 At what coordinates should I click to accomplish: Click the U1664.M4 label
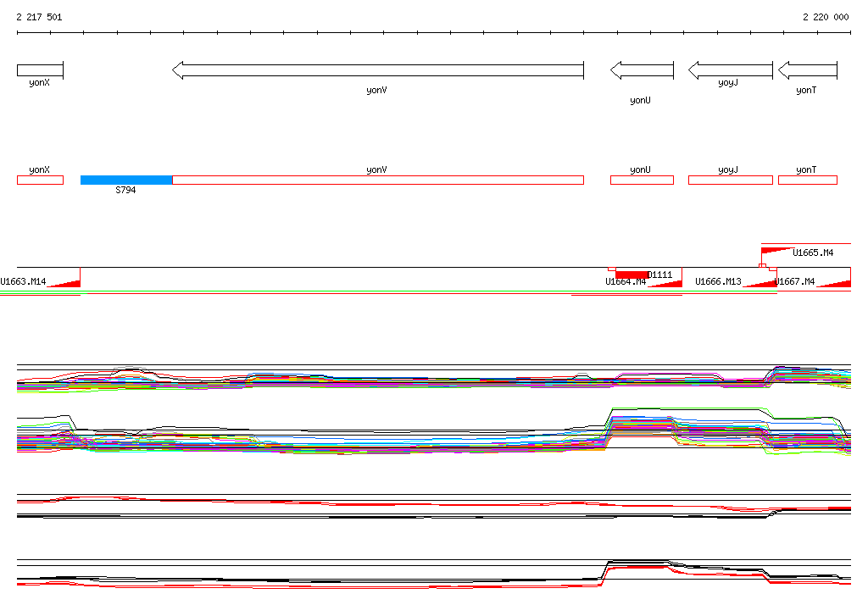pyautogui.click(x=626, y=282)
